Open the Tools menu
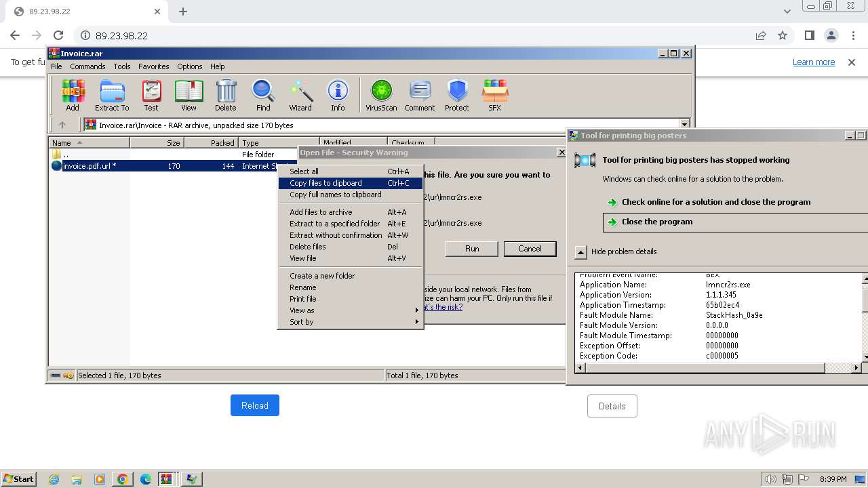The height and width of the screenshot is (488, 868). point(122,66)
